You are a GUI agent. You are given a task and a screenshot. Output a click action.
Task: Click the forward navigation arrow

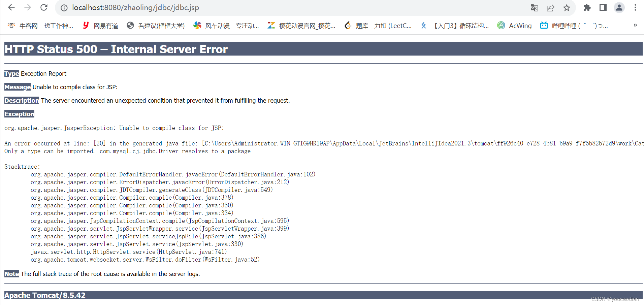28,7
